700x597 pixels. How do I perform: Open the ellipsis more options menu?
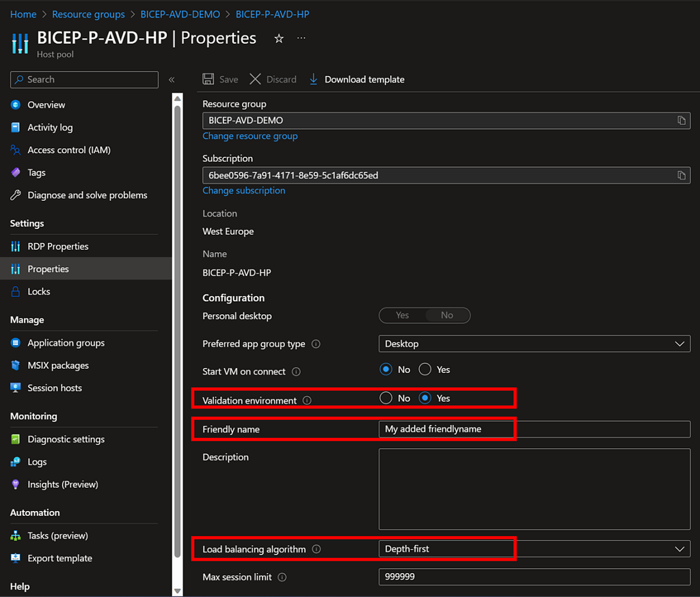point(301,38)
